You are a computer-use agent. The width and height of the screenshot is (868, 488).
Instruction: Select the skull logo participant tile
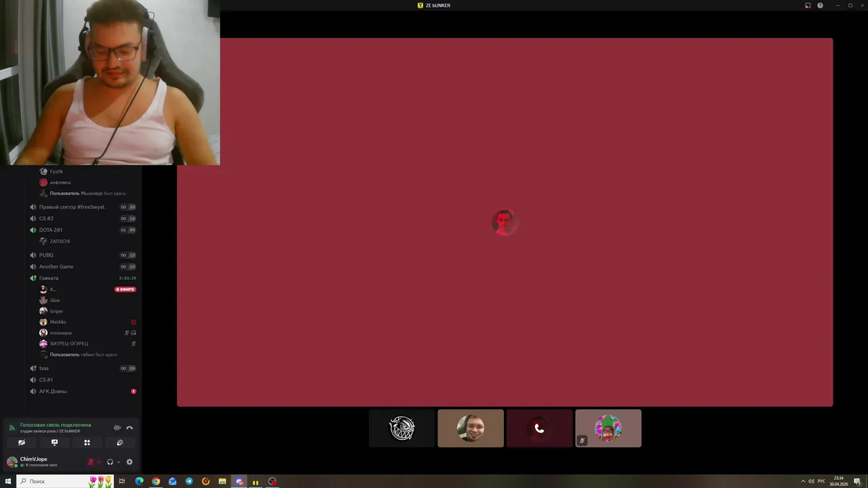[402, 428]
